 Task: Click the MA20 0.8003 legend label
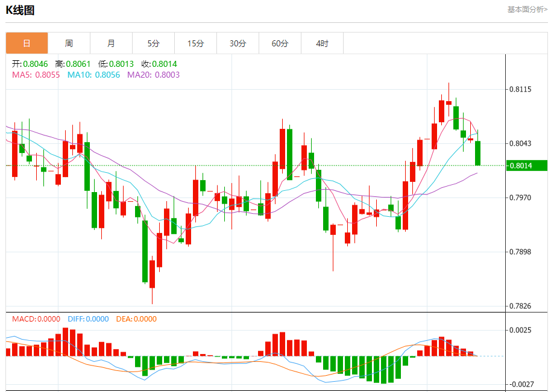(153, 75)
